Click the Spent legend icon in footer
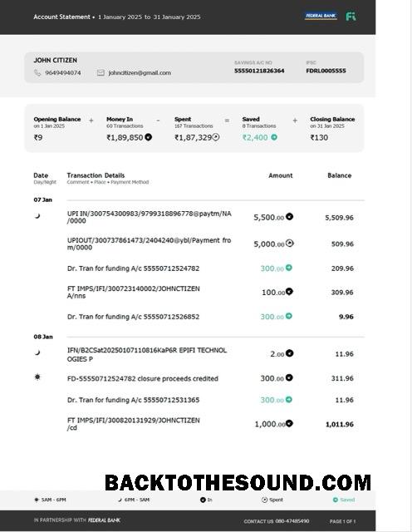Viewport: 412px width, 532px height. coord(264,500)
